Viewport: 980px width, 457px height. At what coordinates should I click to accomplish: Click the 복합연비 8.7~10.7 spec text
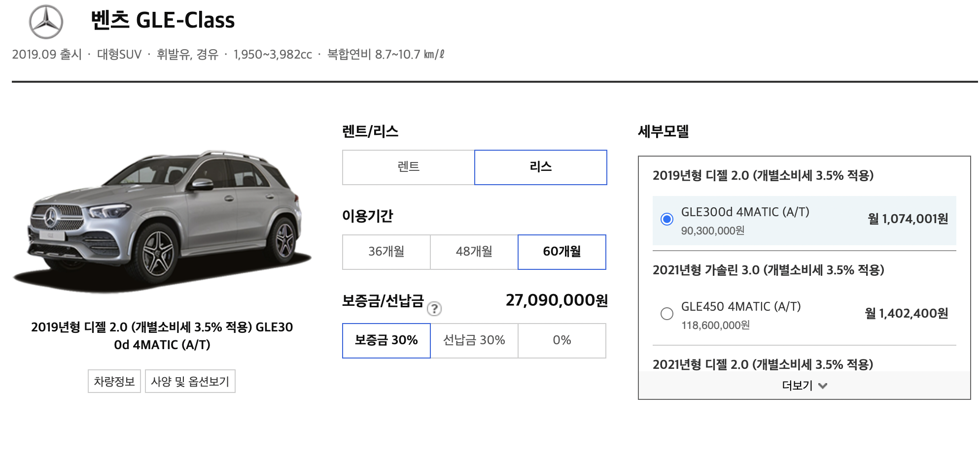pyautogui.click(x=386, y=54)
